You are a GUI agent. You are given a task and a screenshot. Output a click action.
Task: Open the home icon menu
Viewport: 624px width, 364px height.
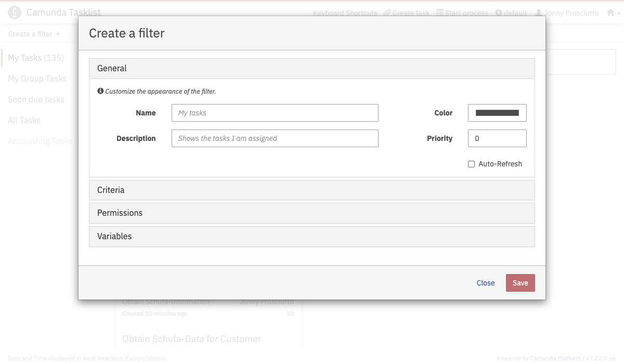coord(611,13)
